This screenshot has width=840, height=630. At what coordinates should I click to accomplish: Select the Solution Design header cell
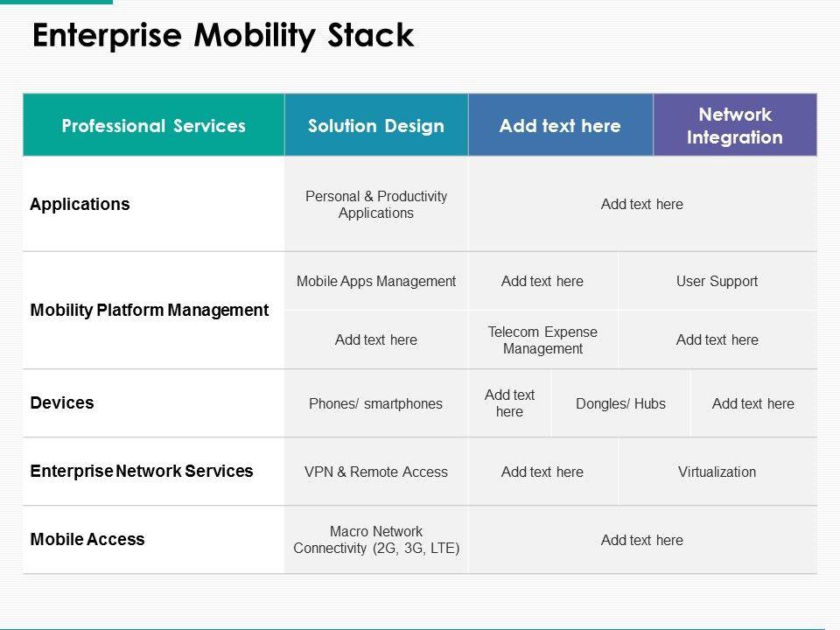pyautogui.click(x=376, y=126)
